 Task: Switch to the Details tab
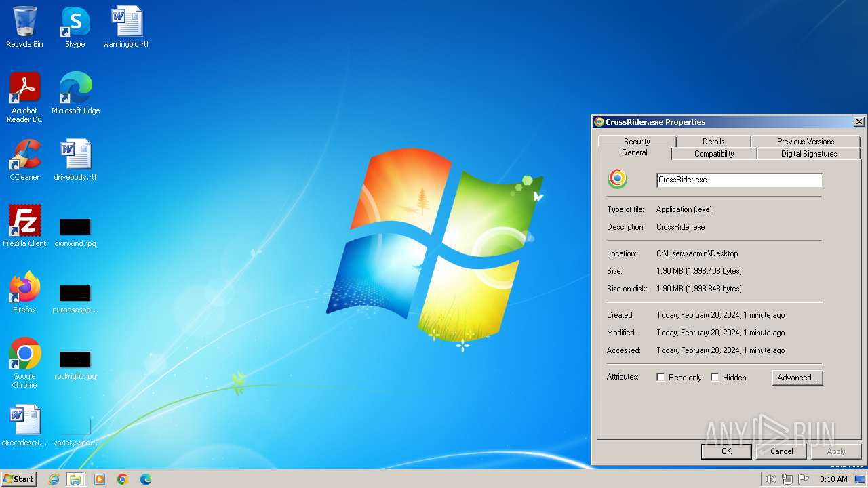pos(713,142)
